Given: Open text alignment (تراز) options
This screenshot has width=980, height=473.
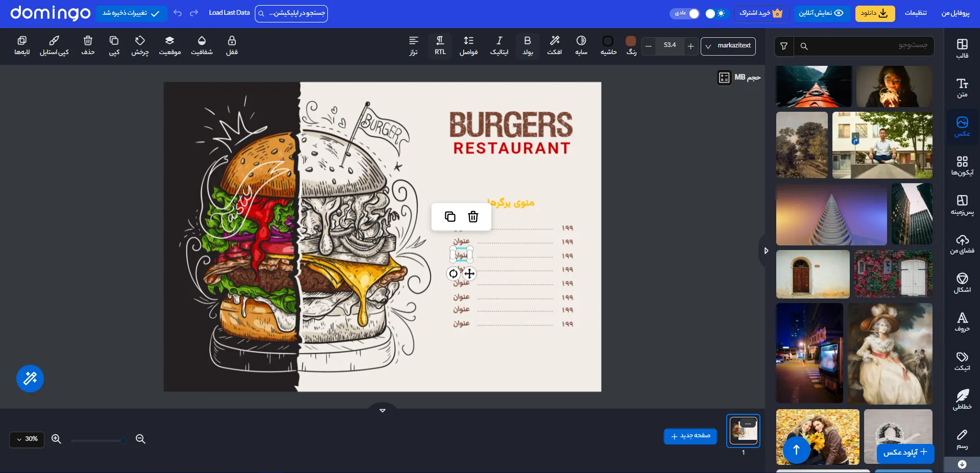Looking at the screenshot, I should coord(414,45).
